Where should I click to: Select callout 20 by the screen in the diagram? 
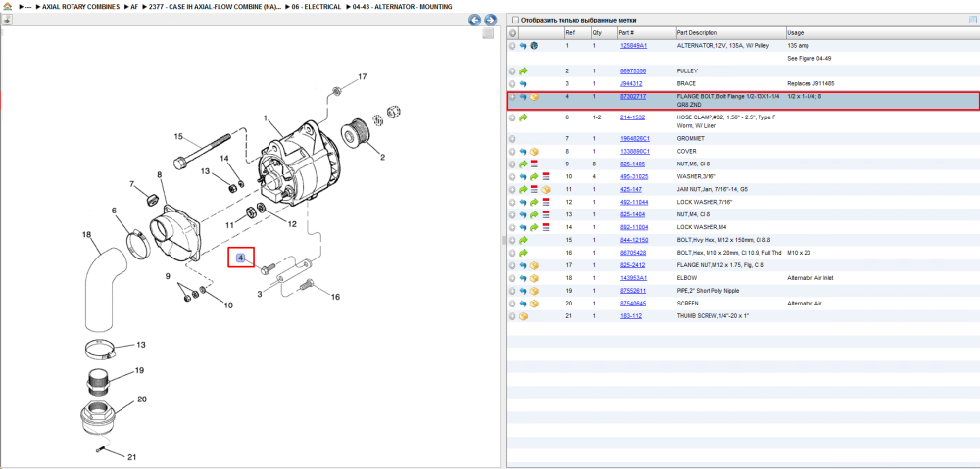141,399
